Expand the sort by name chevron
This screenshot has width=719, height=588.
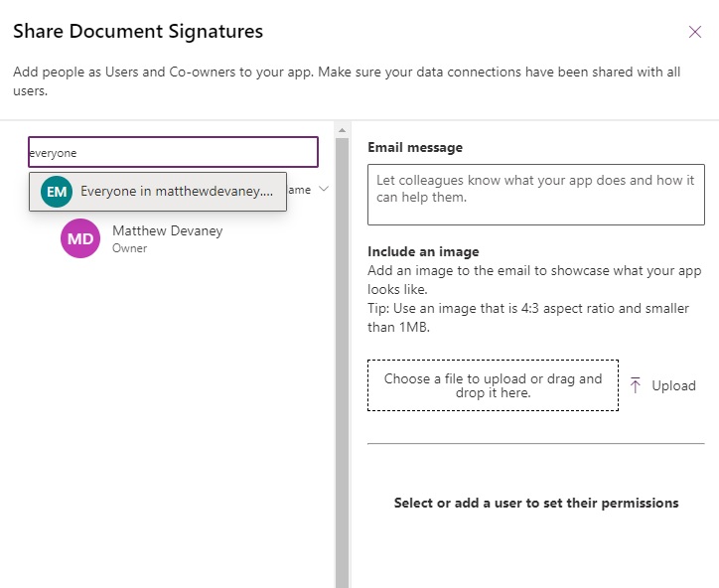(324, 189)
